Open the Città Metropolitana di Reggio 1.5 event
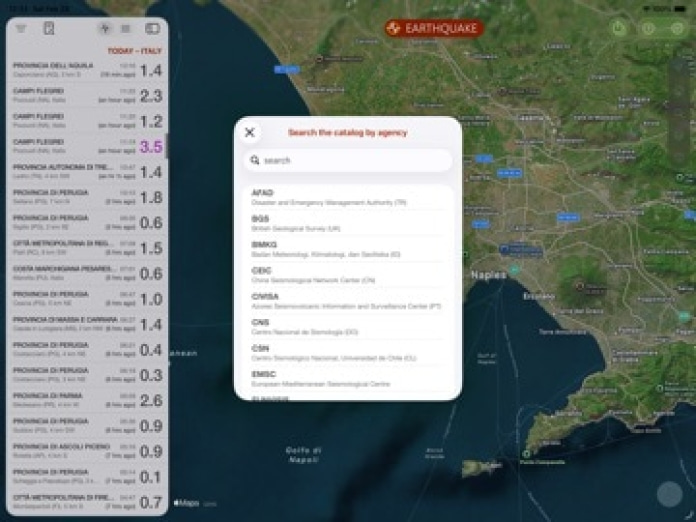This screenshot has height=522, width=696. pyautogui.click(x=87, y=248)
